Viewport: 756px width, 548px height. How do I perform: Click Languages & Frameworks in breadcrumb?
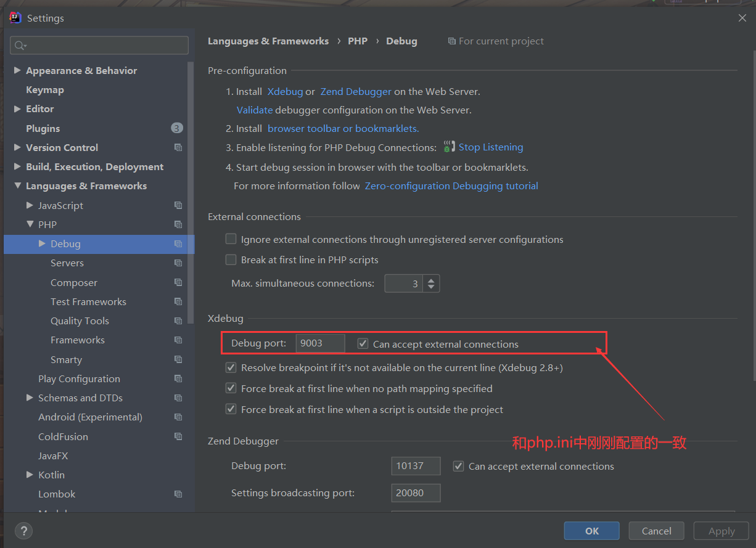point(268,41)
